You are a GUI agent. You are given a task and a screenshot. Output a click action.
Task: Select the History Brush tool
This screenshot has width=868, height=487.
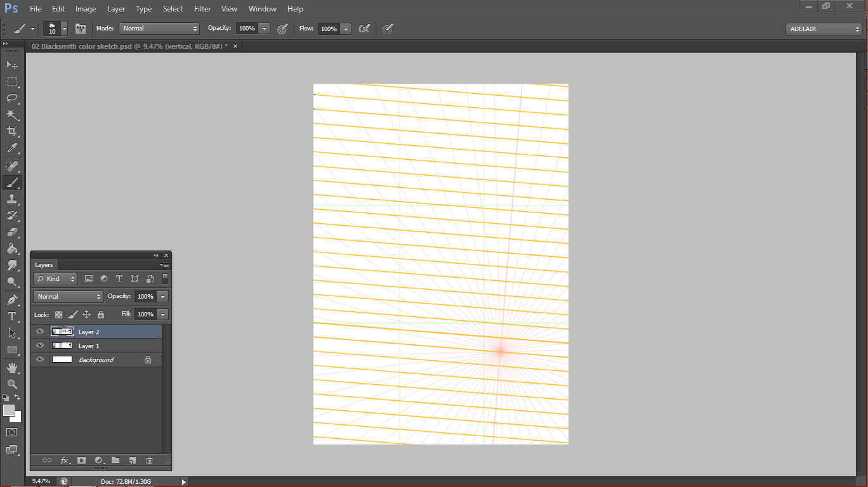coord(12,216)
